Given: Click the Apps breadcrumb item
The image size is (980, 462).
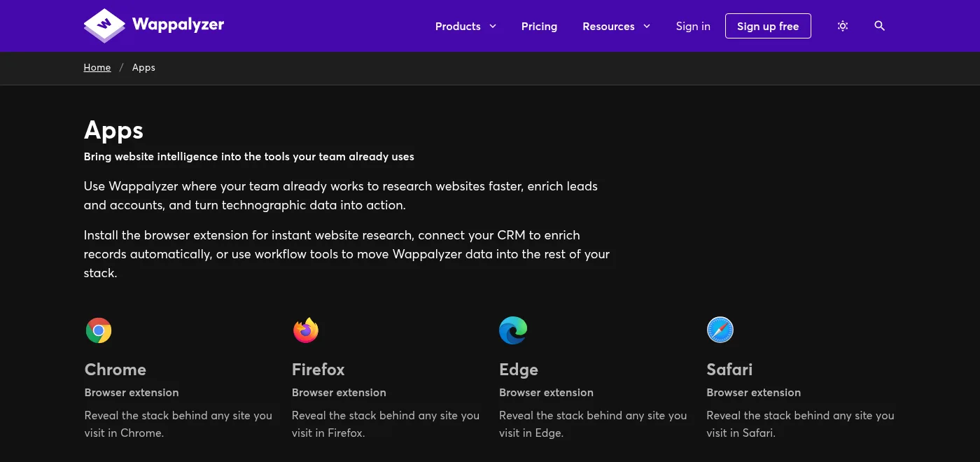Looking at the screenshot, I should (143, 67).
